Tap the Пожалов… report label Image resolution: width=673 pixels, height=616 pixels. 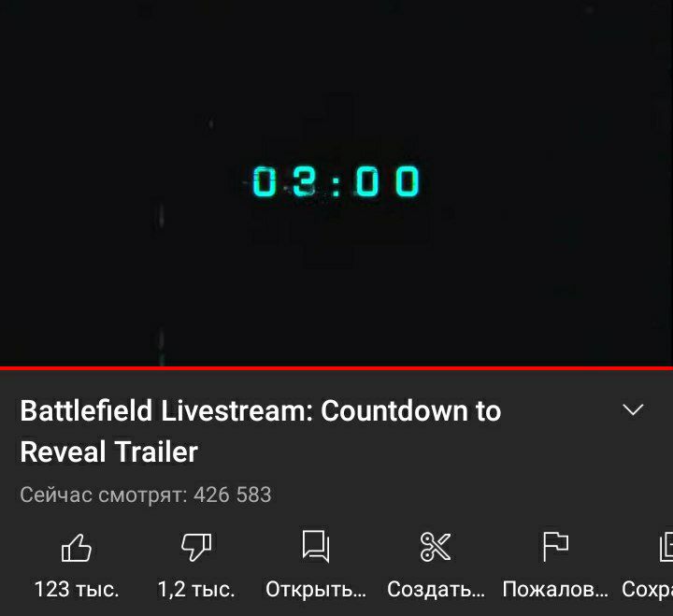click(555, 590)
